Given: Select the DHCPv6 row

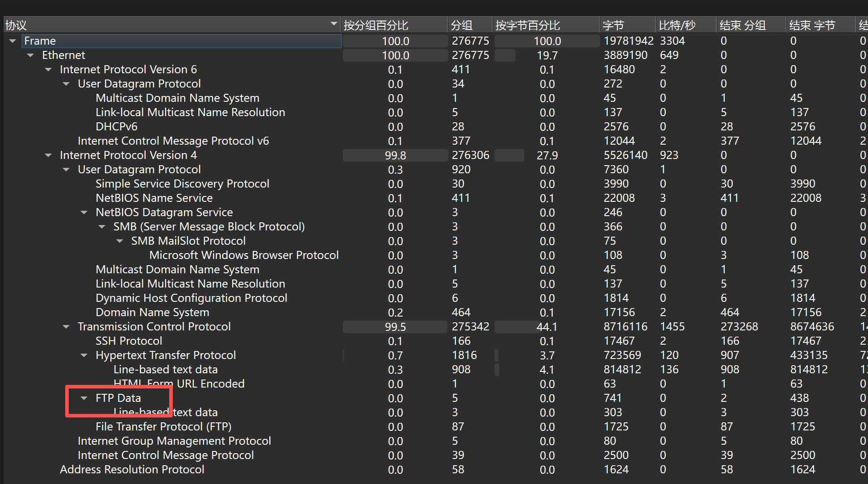Looking at the screenshot, I should click(x=117, y=127).
